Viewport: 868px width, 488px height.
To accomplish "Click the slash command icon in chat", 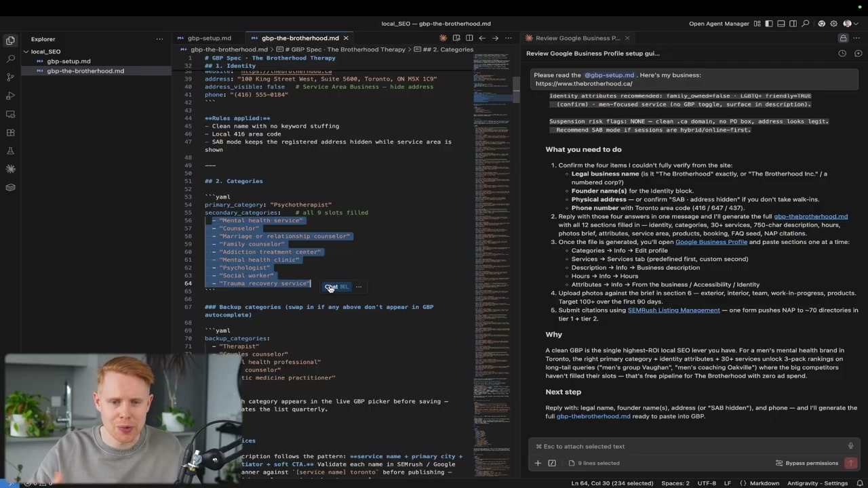I will point(552,463).
